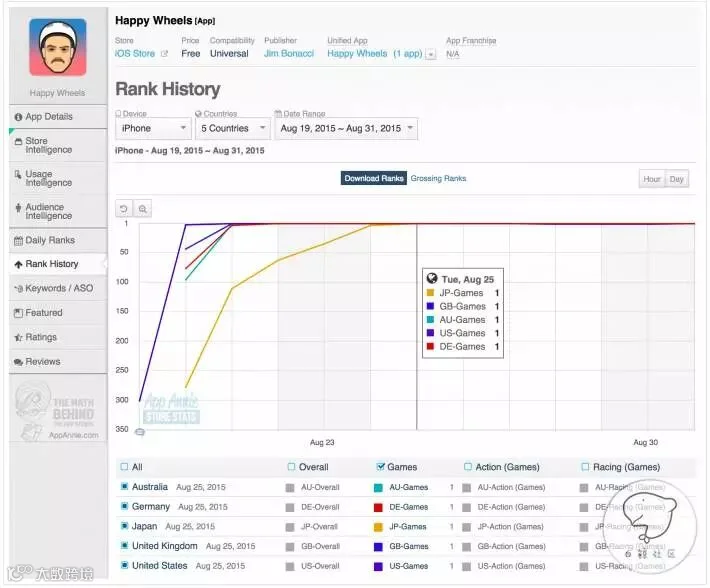Open the Date Range dropdown
Viewport: 710px width, 588px height.
[x=346, y=129]
